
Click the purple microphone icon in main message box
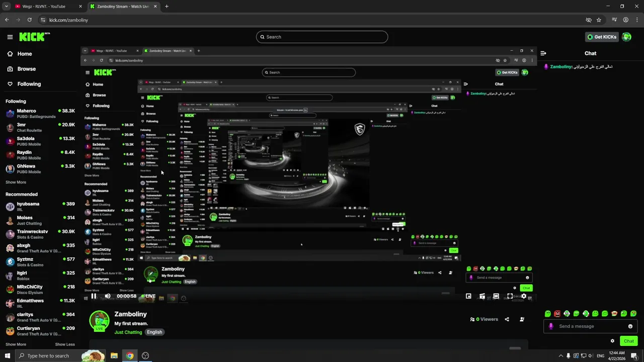tap(551, 326)
